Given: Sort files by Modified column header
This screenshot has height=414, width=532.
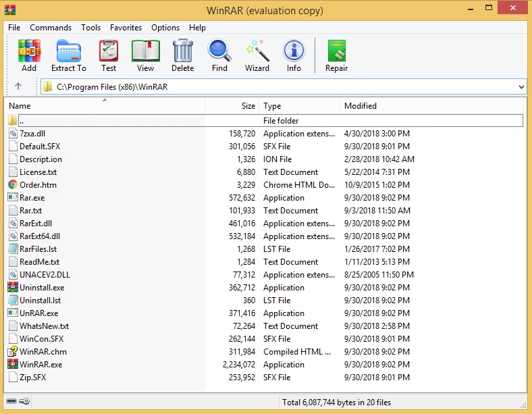Looking at the screenshot, I should pos(361,106).
